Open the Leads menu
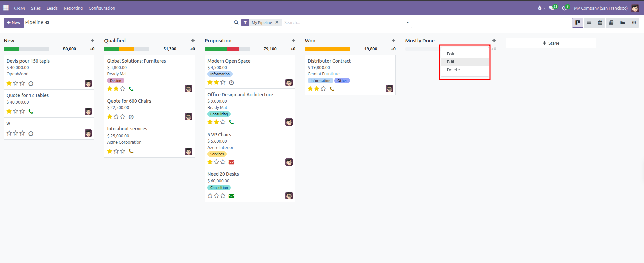 point(52,8)
